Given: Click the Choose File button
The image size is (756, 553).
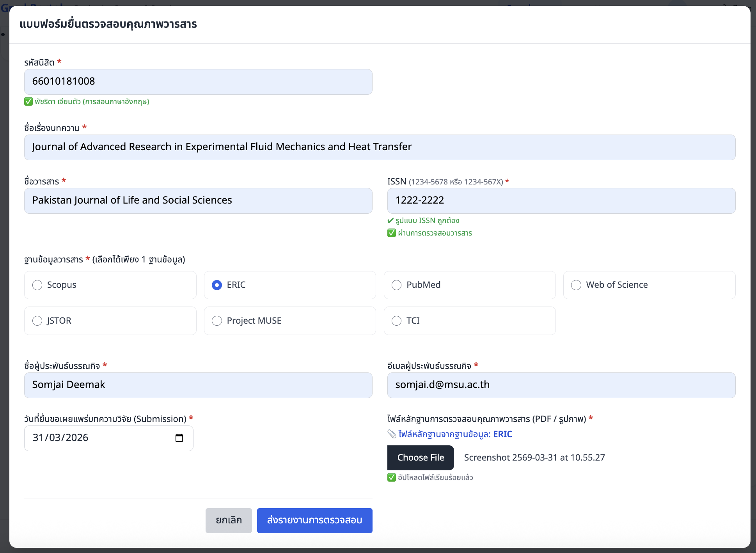Looking at the screenshot, I should (420, 457).
